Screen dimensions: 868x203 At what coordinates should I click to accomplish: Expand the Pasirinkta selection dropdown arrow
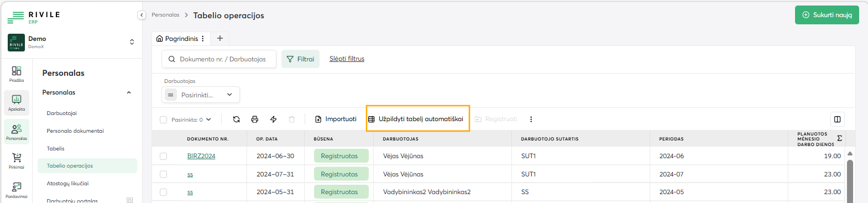click(x=208, y=119)
